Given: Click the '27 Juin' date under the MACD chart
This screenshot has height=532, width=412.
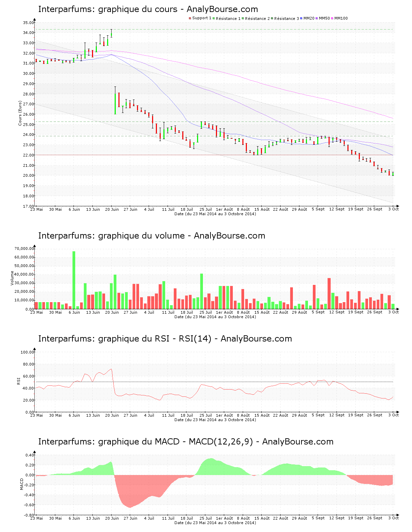Looking at the screenshot, I should pyautogui.click(x=130, y=518).
